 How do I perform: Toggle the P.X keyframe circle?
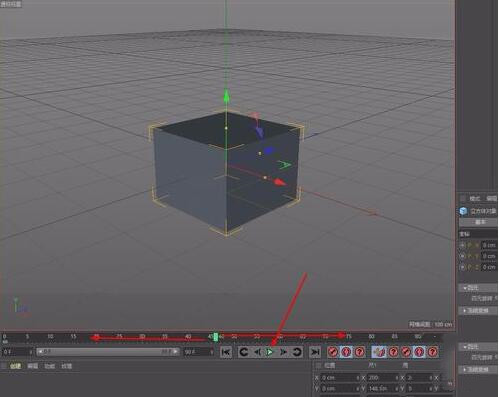click(x=462, y=245)
